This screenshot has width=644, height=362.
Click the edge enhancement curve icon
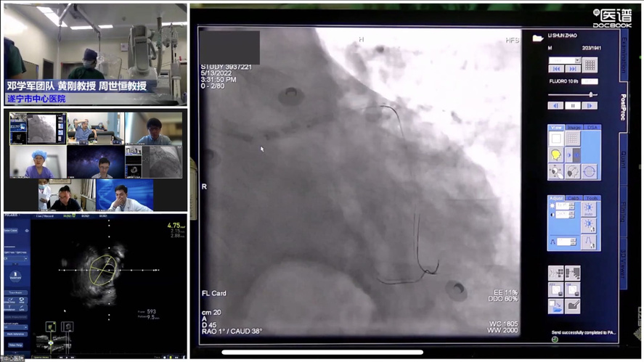(589, 241)
